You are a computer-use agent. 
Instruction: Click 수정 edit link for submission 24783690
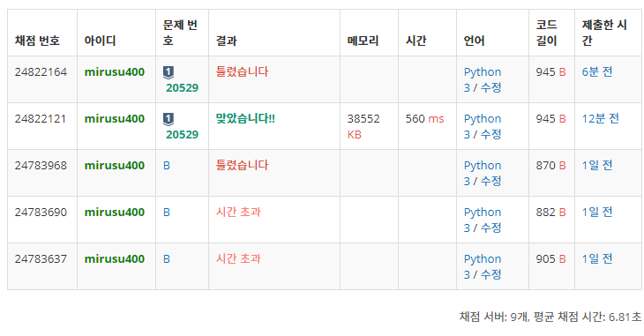pos(491,228)
